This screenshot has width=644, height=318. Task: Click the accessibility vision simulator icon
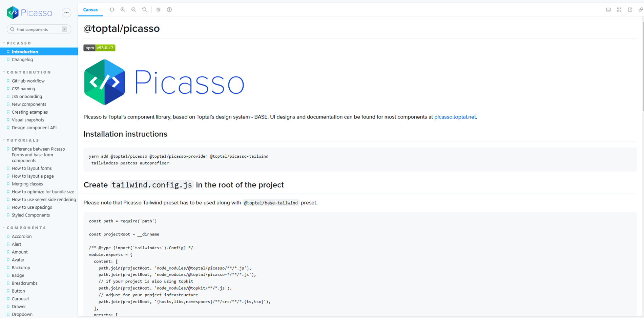(169, 10)
